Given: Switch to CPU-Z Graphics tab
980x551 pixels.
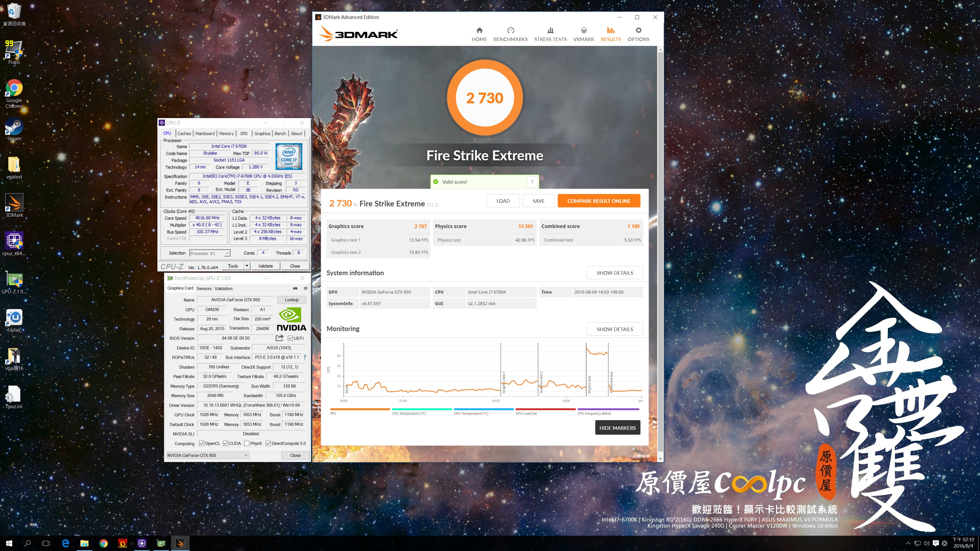Looking at the screenshot, I should pos(262,133).
